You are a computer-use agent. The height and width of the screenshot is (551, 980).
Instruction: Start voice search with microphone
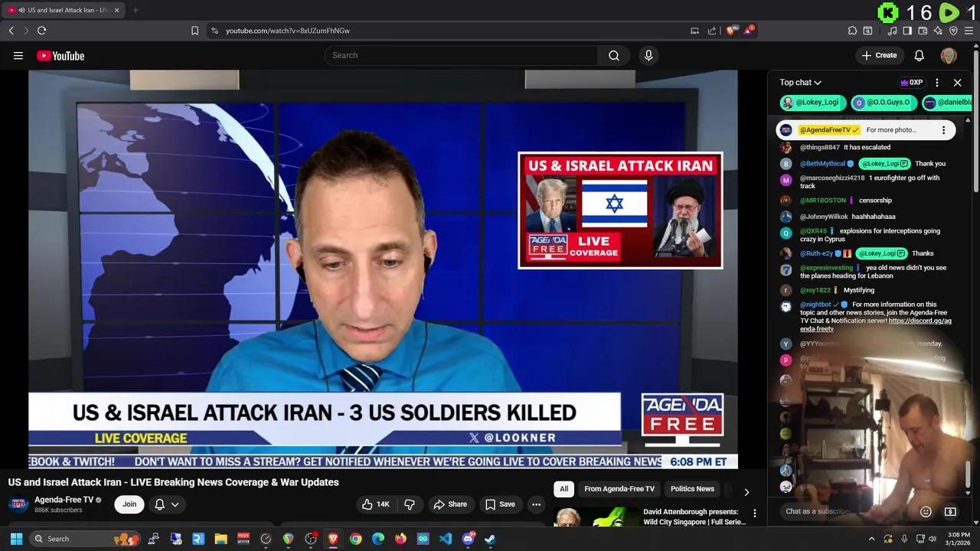tap(648, 55)
